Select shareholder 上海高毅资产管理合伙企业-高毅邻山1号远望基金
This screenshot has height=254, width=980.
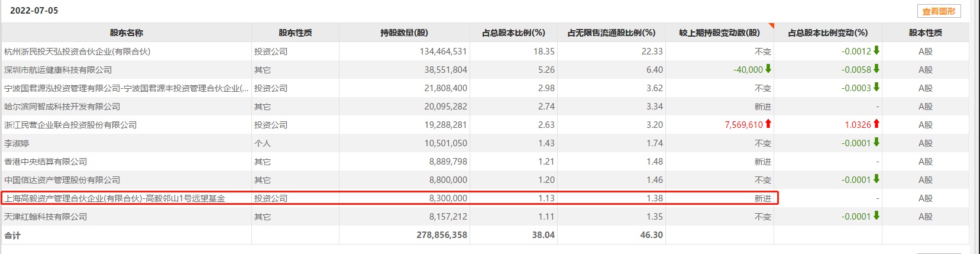[115, 198]
